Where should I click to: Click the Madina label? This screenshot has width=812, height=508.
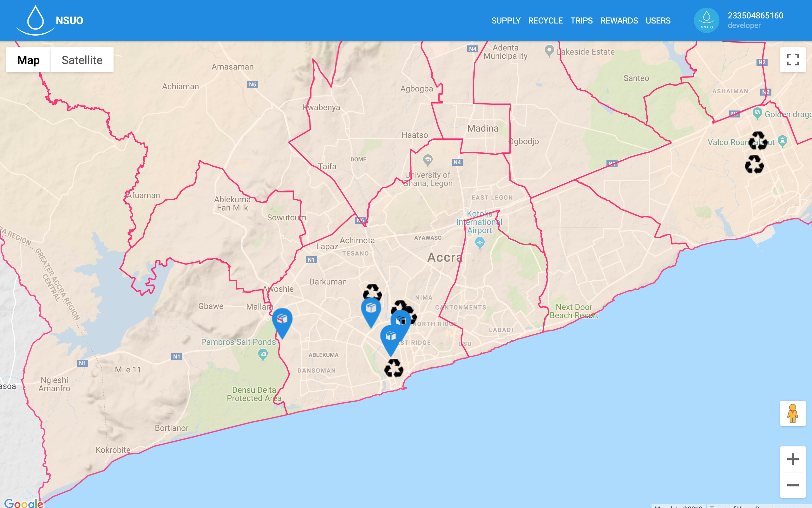pyautogui.click(x=483, y=128)
